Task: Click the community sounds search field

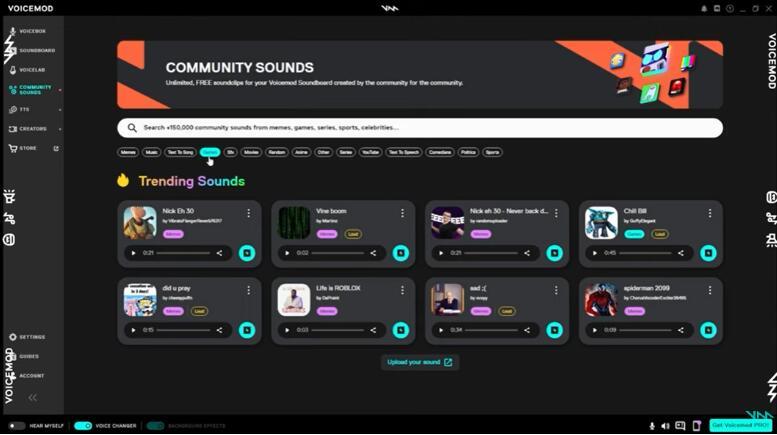Action: (x=420, y=128)
